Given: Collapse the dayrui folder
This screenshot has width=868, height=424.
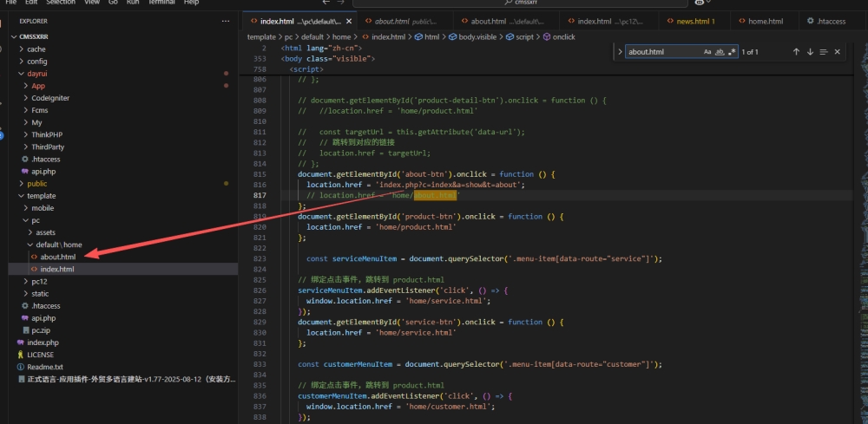Looking at the screenshot, I should point(22,74).
